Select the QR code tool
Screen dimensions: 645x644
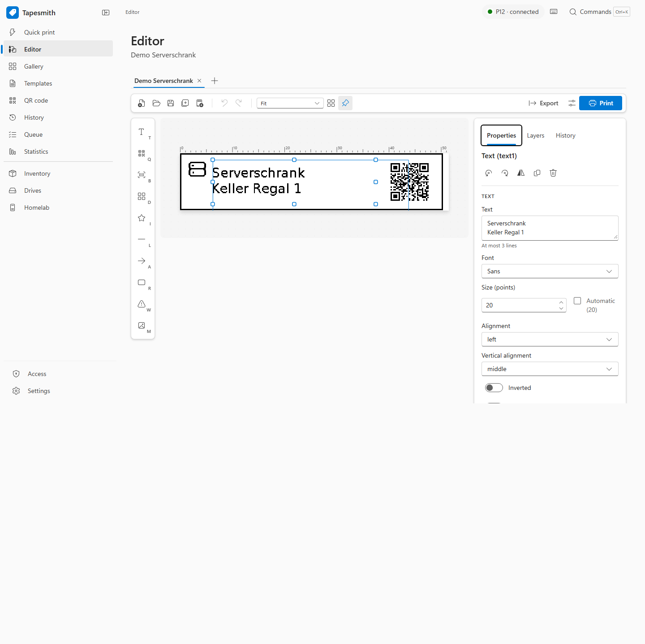coord(142,154)
